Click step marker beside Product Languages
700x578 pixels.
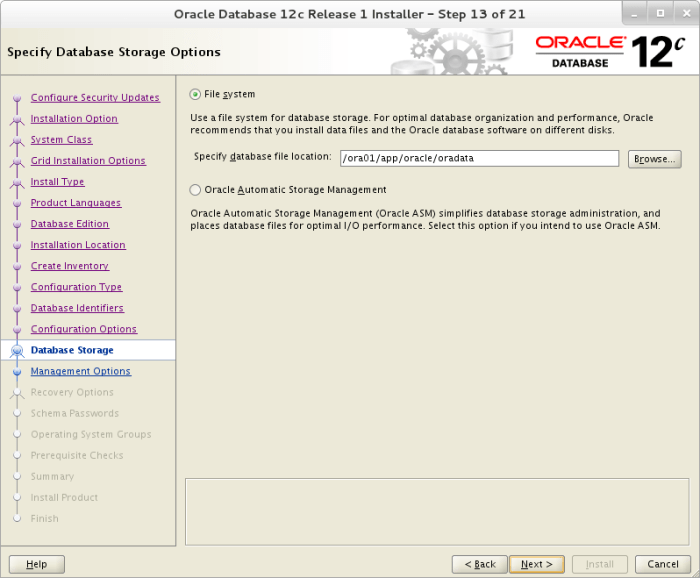click(x=17, y=203)
